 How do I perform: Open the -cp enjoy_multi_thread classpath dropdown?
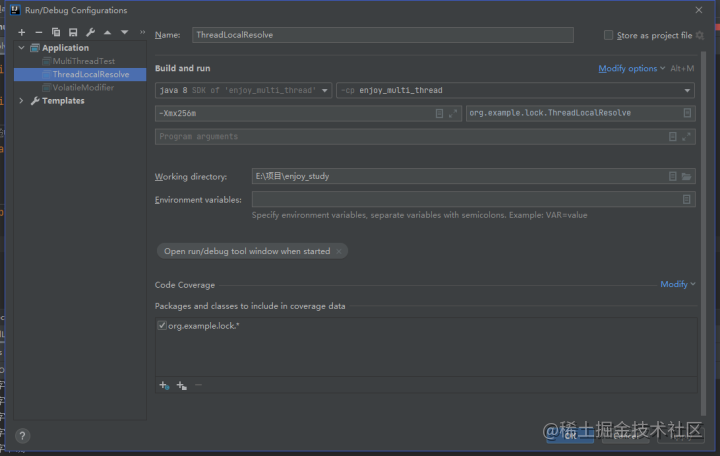coord(515,90)
